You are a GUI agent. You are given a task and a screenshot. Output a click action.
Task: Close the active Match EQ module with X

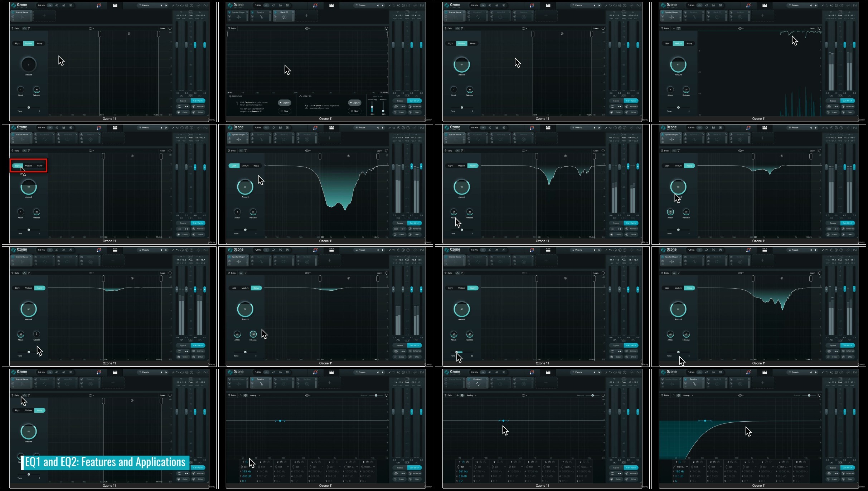[x=293, y=12]
